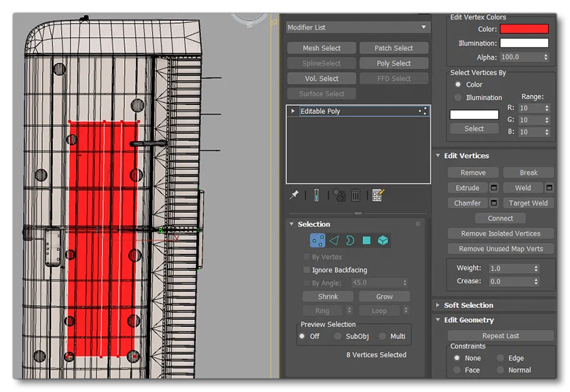Enable By Vertex checkbox
This screenshot has width=570, height=392.
pos(307,257)
